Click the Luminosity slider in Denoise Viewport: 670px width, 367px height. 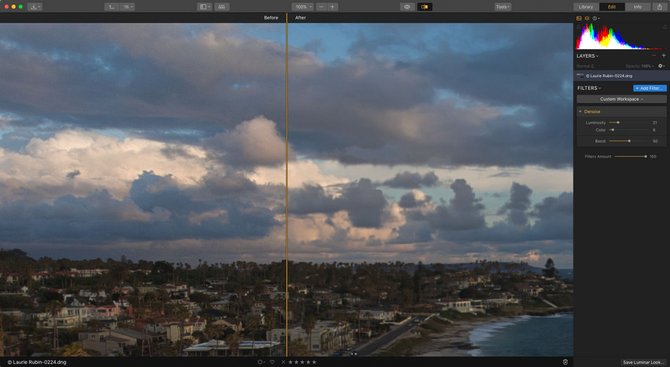(628, 123)
